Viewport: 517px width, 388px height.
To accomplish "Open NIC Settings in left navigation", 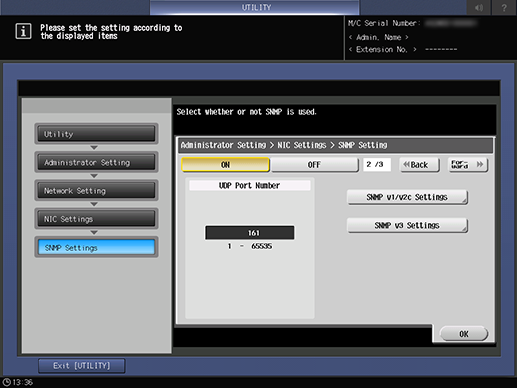I will point(96,219).
